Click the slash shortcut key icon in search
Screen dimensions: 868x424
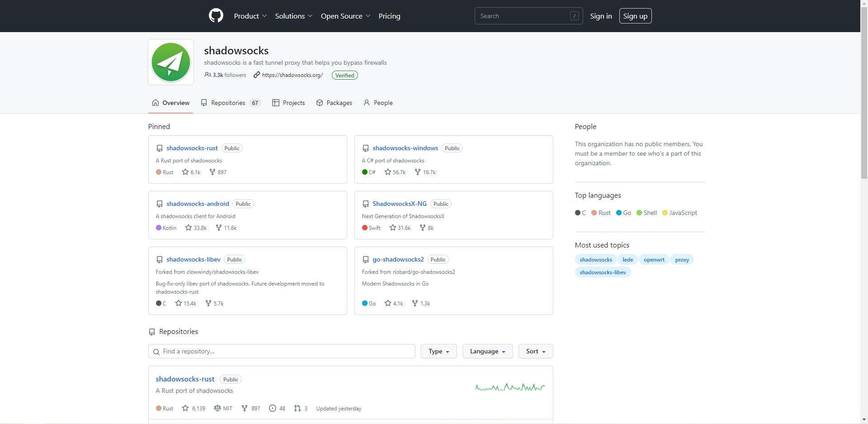pos(574,16)
